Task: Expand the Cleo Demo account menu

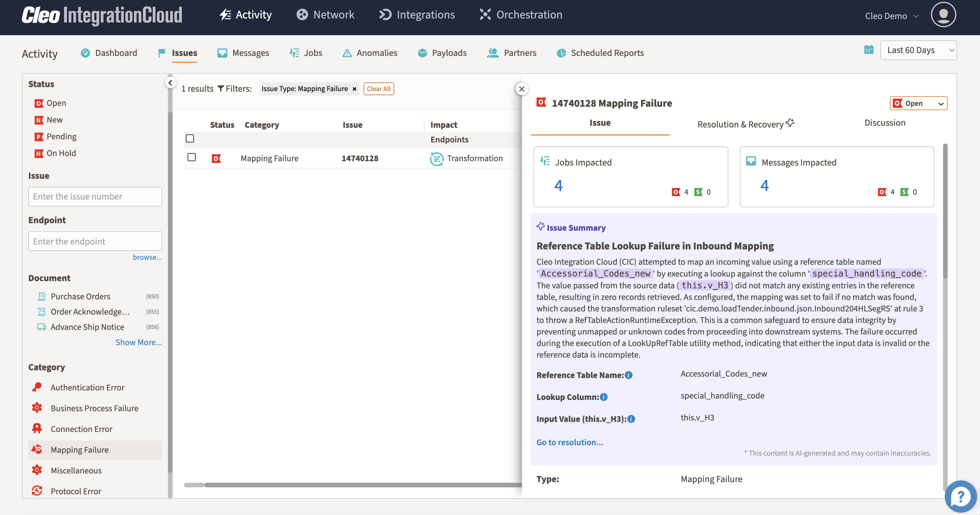Action: (892, 16)
